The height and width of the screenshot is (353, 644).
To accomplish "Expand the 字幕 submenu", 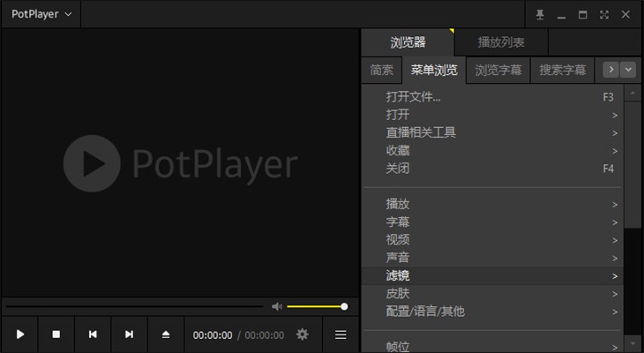I will coord(492,222).
